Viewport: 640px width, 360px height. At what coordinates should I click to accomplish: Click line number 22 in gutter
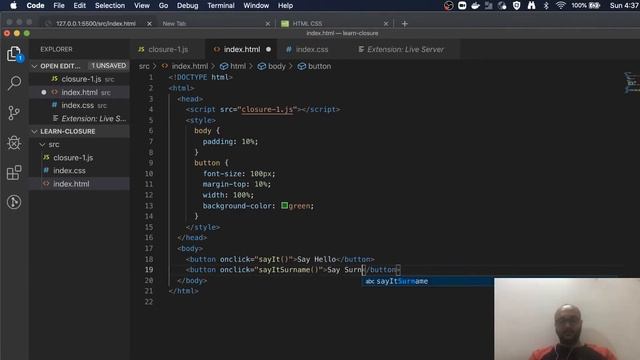149,302
